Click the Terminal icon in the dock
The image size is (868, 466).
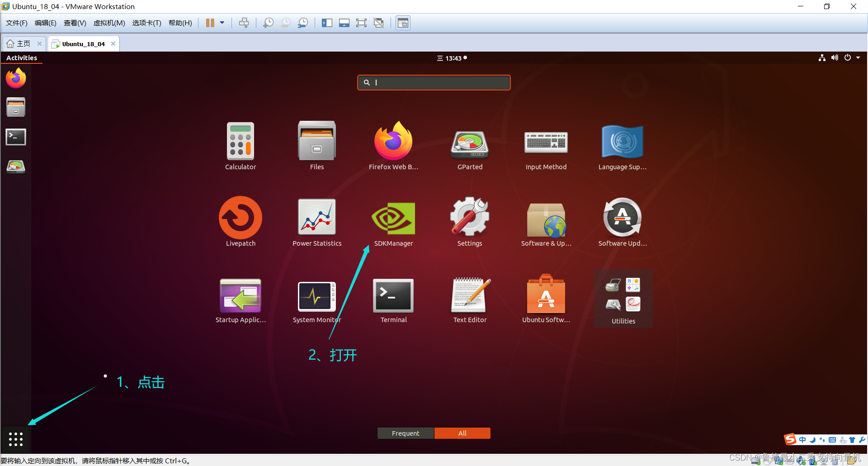pos(16,137)
